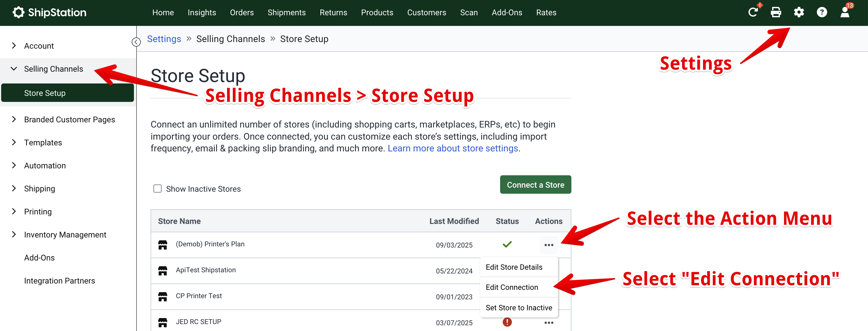This screenshot has height=331, width=868.
Task: Open Integration Partners in sidebar
Action: click(x=60, y=280)
